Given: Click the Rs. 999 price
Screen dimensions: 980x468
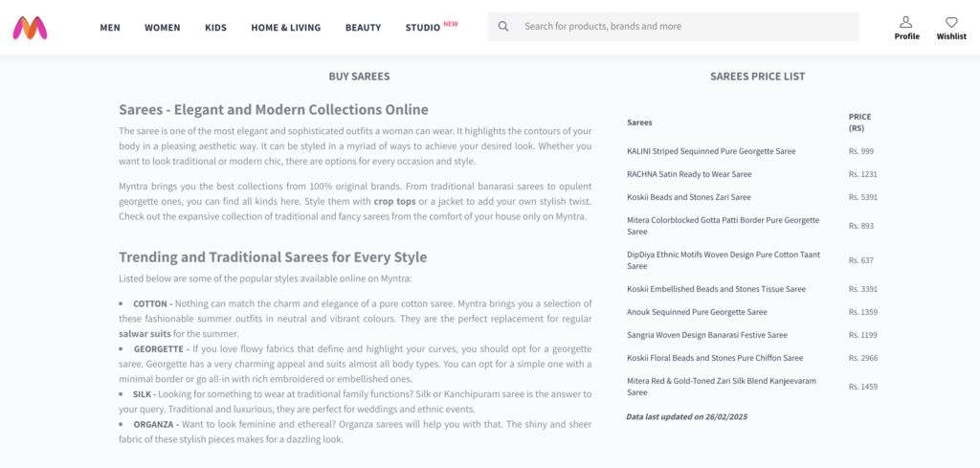Looking at the screenshot, I should [x=861, y=151].
